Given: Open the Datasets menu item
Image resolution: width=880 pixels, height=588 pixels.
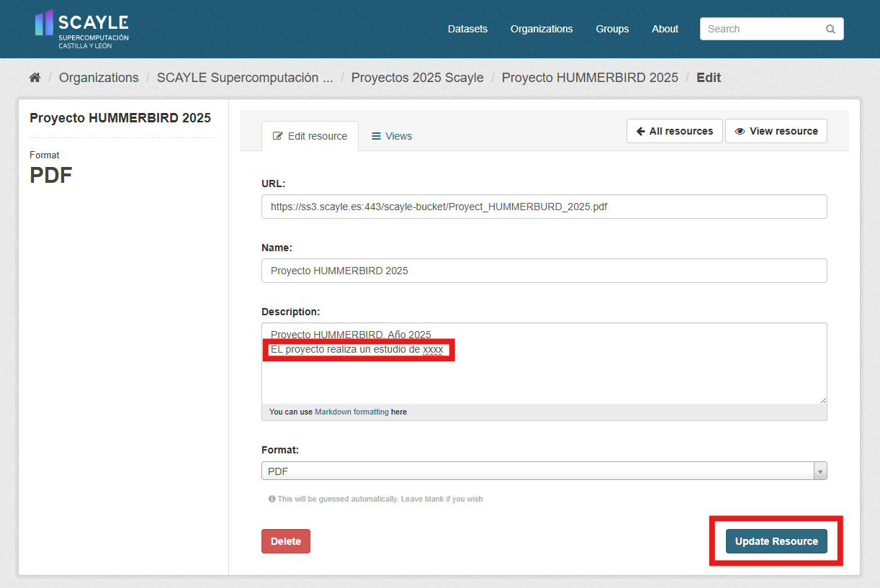Looking at the screenshot, I should click(467, 29).
